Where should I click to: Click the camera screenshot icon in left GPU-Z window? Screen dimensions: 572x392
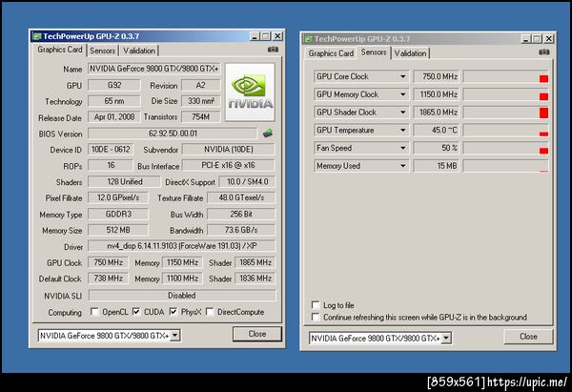pyautogui.click(x=273, y=50)
